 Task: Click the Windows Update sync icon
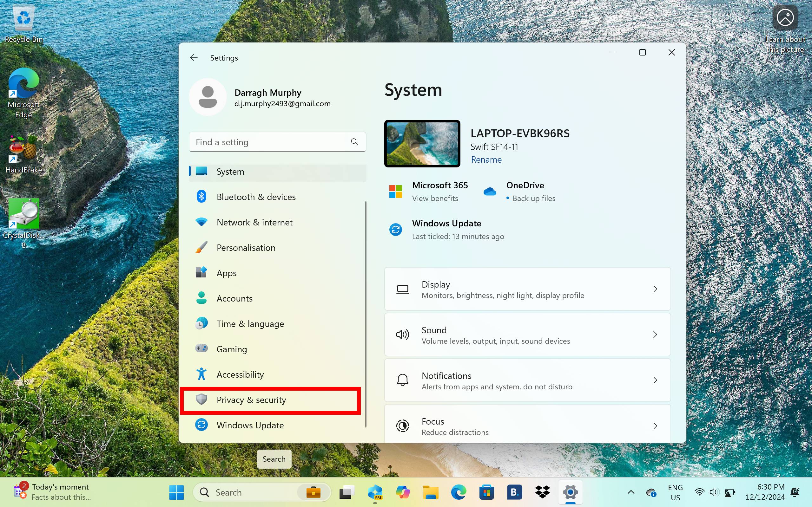(201, 425)
